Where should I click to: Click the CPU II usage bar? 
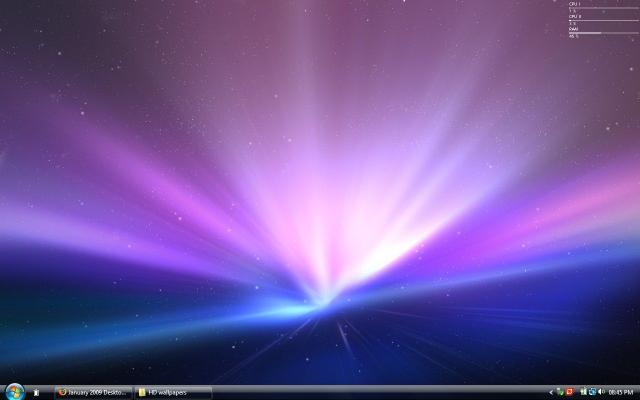[604, 20]
